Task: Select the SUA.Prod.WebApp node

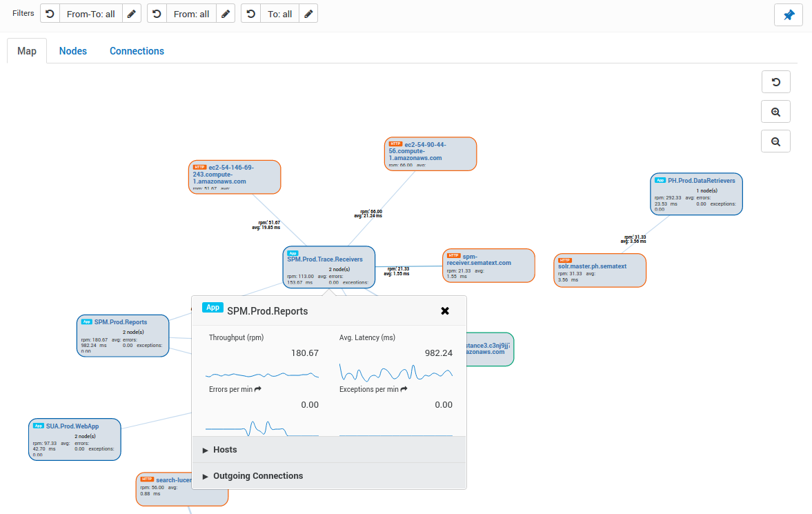Action: point(75,439)
